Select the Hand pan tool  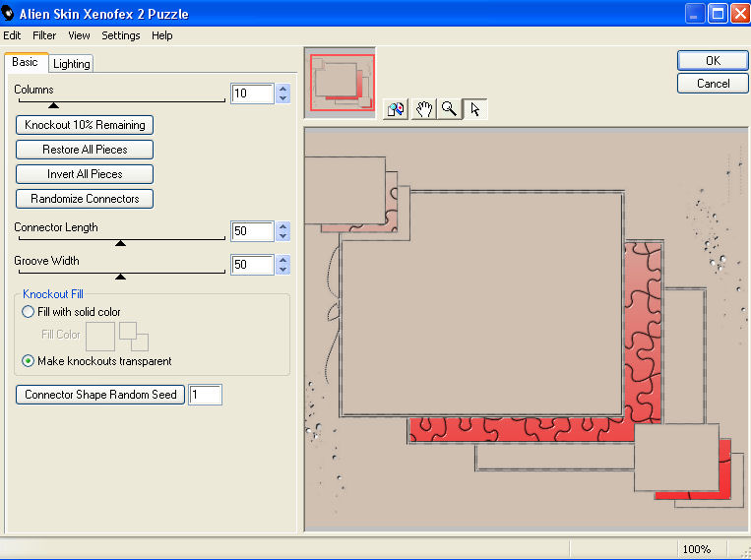(423, 109)
